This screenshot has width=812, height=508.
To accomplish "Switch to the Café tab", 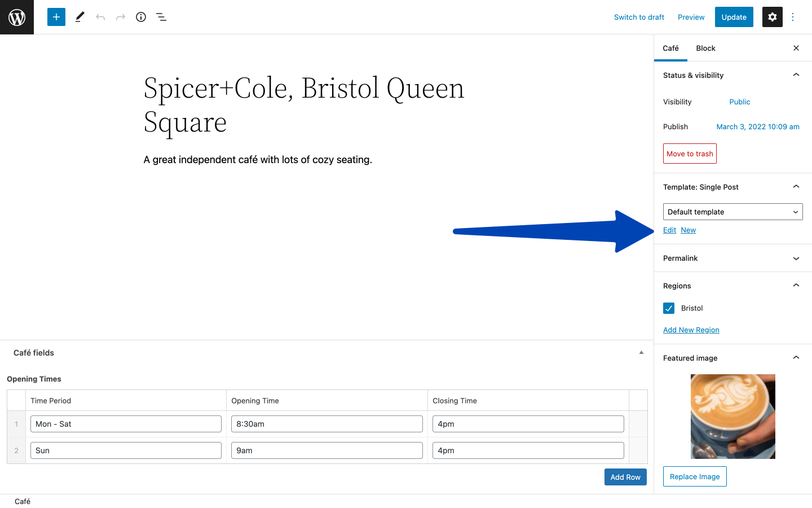I will tap(670, 48).
